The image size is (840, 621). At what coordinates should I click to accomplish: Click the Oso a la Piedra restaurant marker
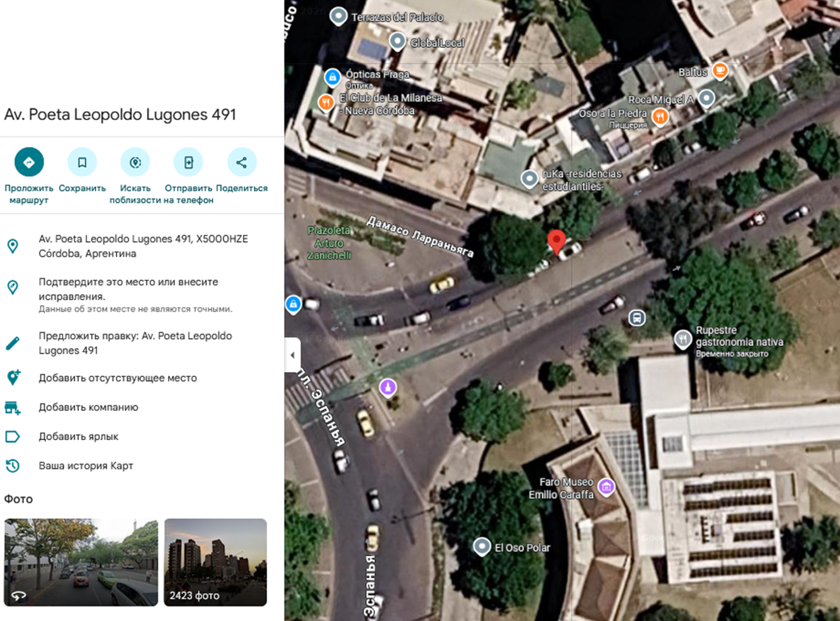pyautogui.click(x=660, y=116)
